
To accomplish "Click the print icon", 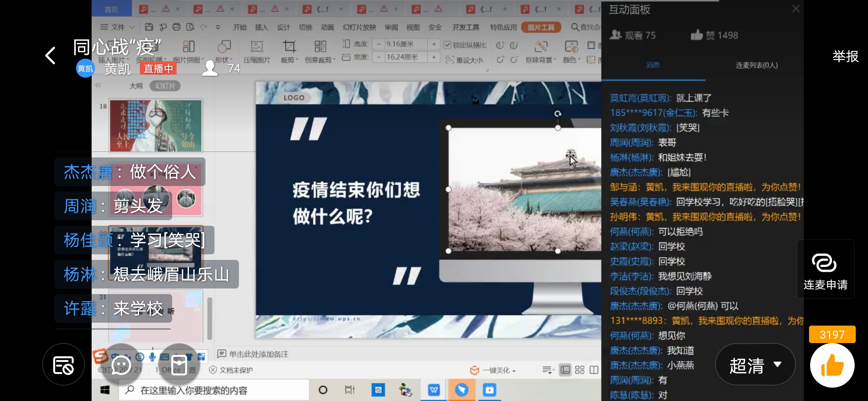I will point(177,27).
